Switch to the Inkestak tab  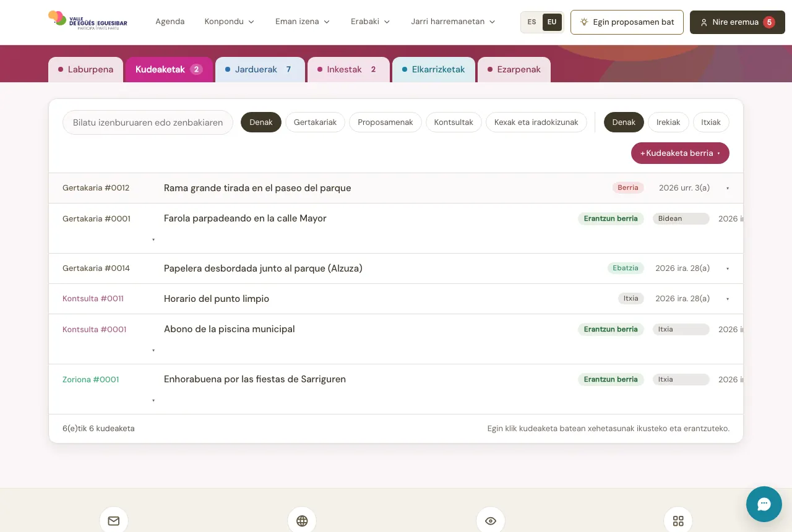coord(348,69)
